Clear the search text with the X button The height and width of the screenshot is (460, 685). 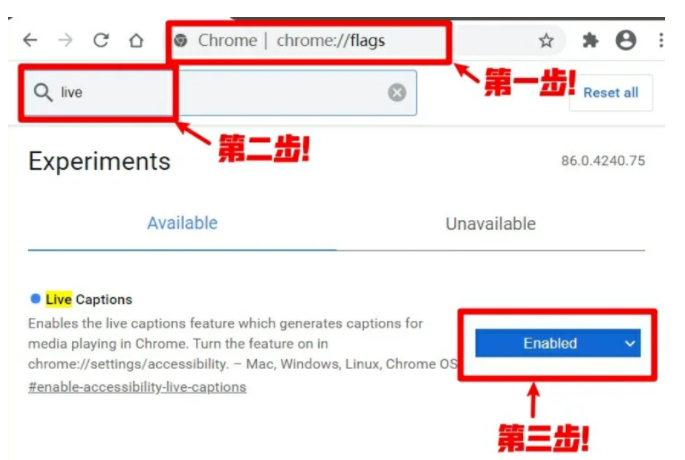(397, 93)
